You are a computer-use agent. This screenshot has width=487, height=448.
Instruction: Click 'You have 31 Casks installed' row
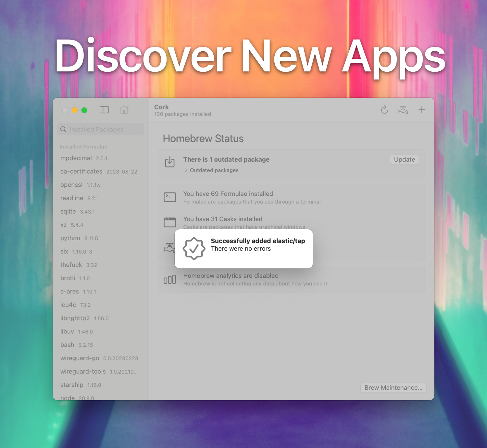coord(291,223)
